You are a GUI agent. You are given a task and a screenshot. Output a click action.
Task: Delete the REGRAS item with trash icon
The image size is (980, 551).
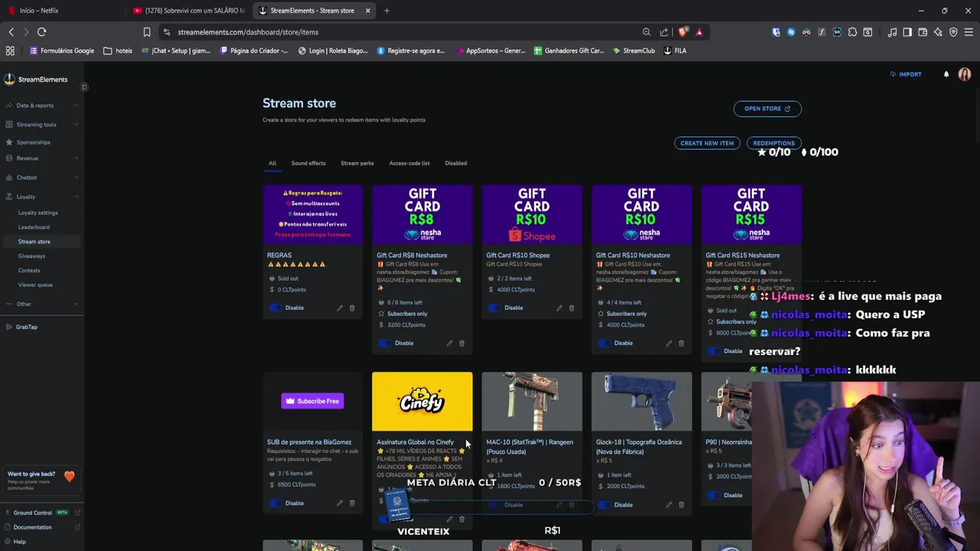coord(352,308)
